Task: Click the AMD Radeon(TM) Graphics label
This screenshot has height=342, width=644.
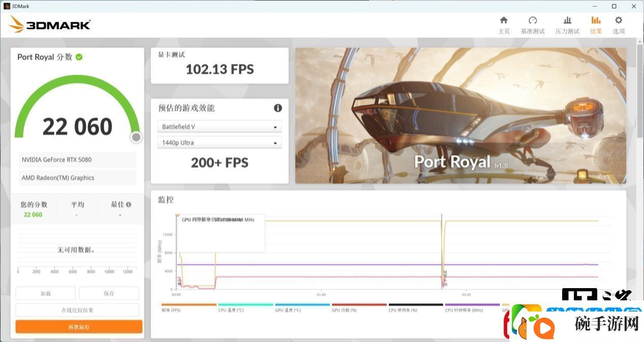Action: [x=77, y=178]
